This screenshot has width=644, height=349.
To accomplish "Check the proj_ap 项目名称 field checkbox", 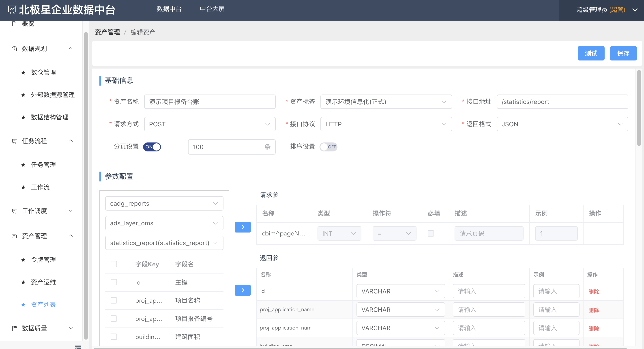I will pos(114,300).
